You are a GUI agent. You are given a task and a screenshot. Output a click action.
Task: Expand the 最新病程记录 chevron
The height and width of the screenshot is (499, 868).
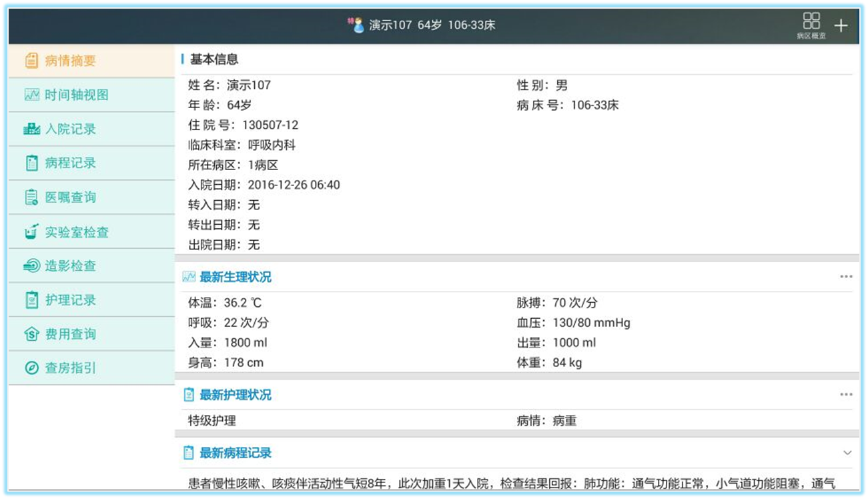pyautogui.click(x=847, y=453)
